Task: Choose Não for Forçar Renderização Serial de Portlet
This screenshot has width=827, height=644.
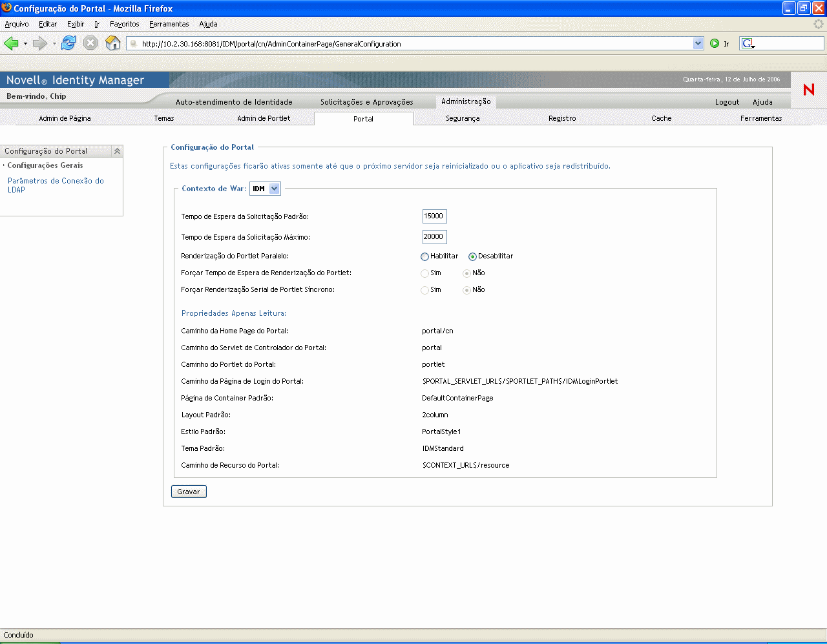Action: point(466,290)
